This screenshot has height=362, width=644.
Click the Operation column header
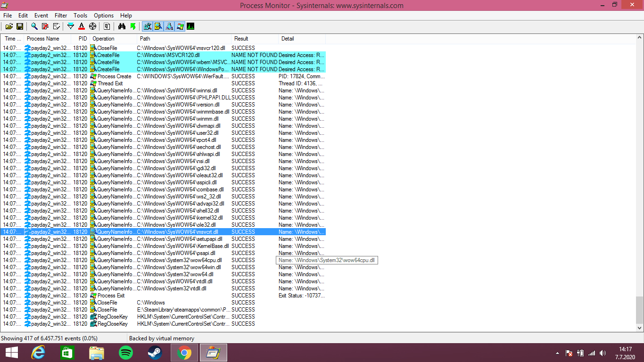pyautogui.click(x=113, y=39)
